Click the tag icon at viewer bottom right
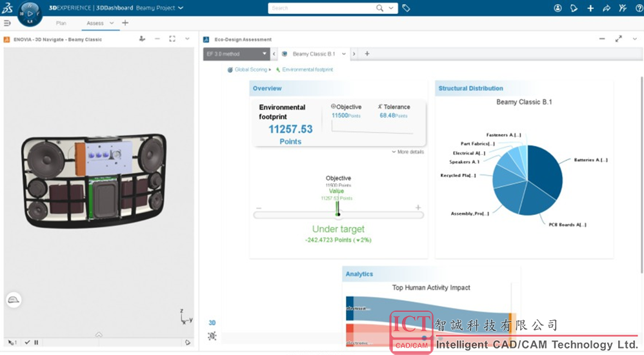 [188, 342]
